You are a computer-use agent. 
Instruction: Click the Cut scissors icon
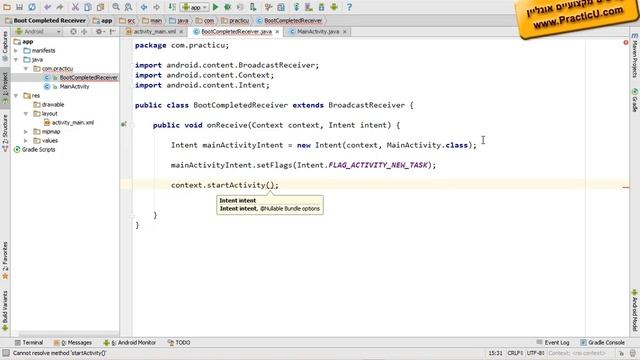click(75, 7)
